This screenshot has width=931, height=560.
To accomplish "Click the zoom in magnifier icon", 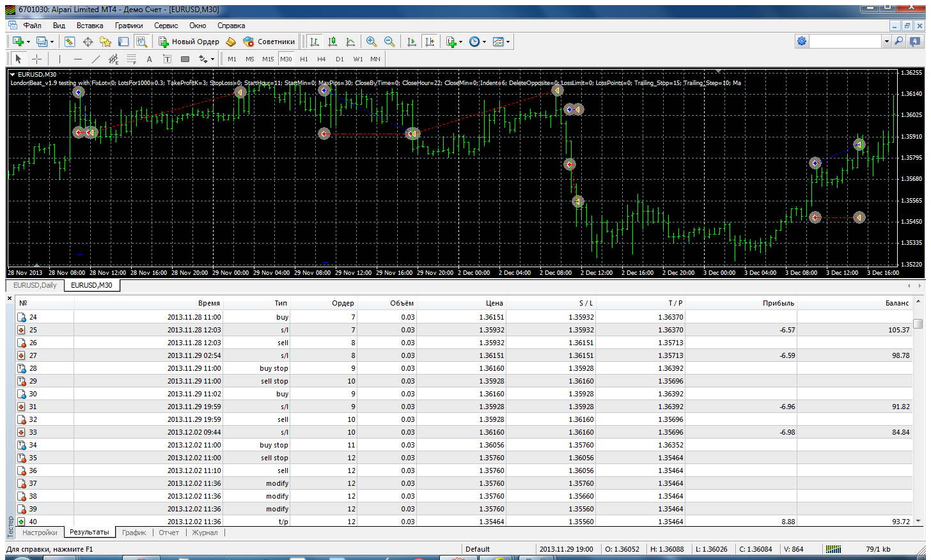I will pos(371,42).
